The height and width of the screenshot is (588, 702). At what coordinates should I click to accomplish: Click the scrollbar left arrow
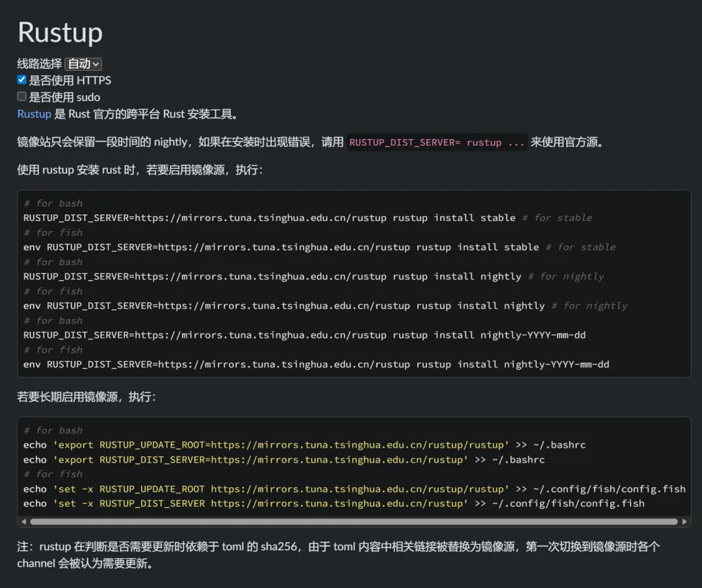24,521
